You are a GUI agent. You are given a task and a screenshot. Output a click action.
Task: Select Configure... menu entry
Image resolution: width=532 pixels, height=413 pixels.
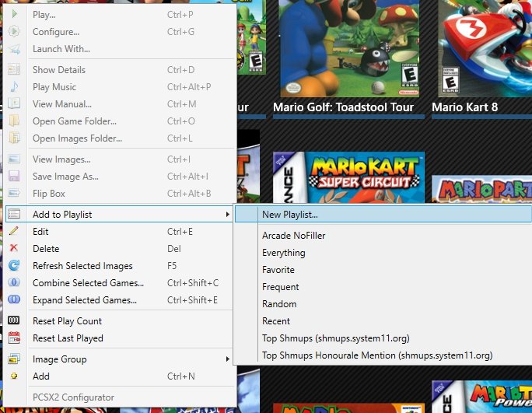[x=120, y=32]
